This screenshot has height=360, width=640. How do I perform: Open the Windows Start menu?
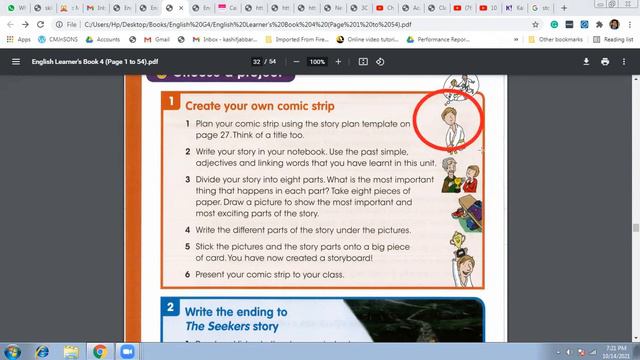pyautogui.click(x=12, y=351)
